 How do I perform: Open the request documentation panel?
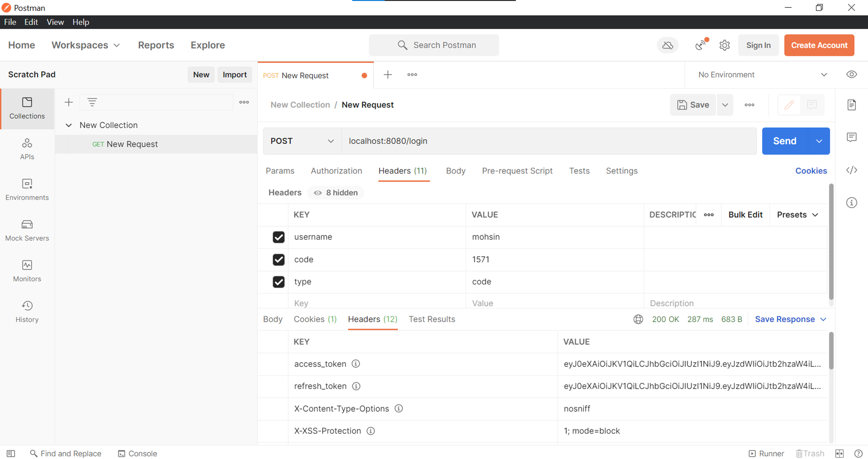pos(852,105)
